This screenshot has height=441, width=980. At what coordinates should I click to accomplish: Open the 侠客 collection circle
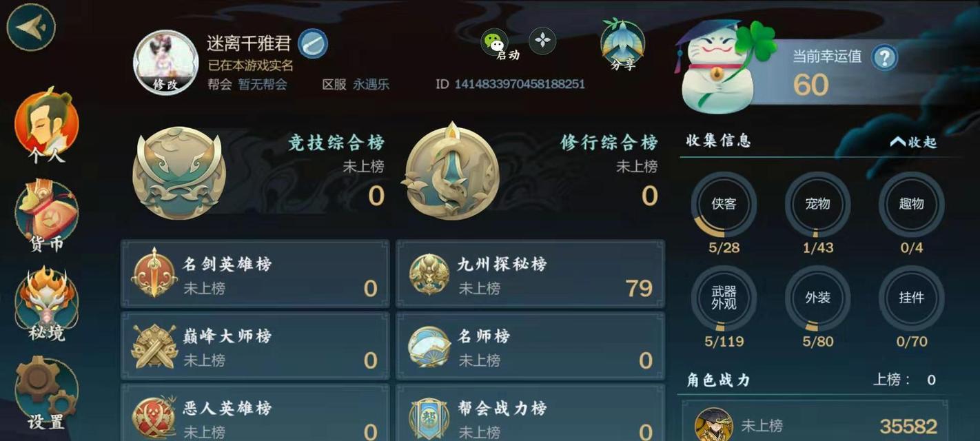coord(724,204)
